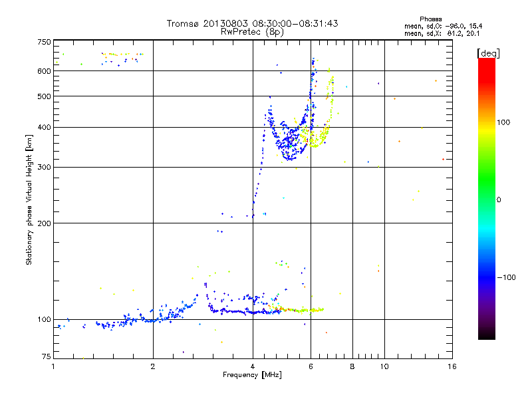This screenshot has width=532, height=399.
Task: Click the colorbar tick label '100'
Action: pyautogui.click(x=503, y=122)
